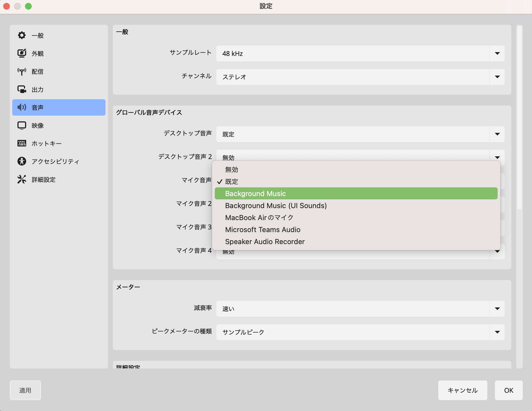Click the メーター section heading
532x411 pixels.
pos(128,287)
